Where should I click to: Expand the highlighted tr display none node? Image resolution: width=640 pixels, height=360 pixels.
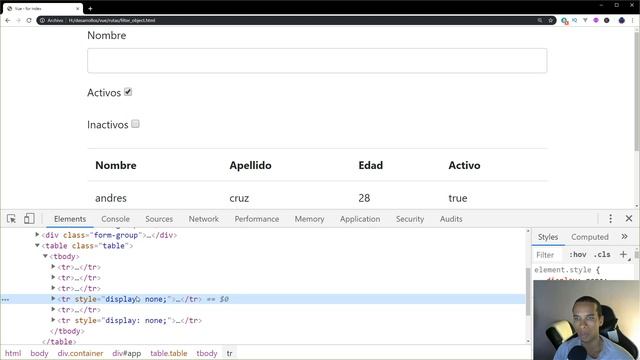tap(53, 299)
